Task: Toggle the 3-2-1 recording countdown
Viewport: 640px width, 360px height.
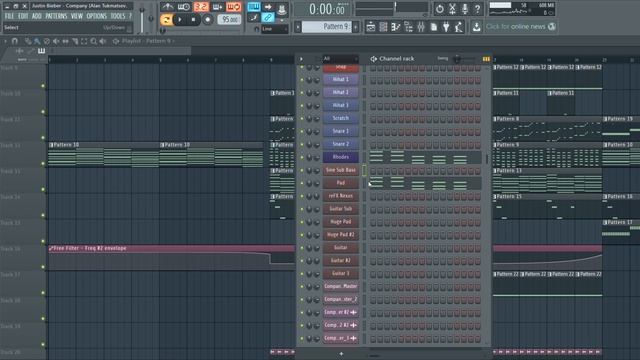Action: [x=200, y=7]
